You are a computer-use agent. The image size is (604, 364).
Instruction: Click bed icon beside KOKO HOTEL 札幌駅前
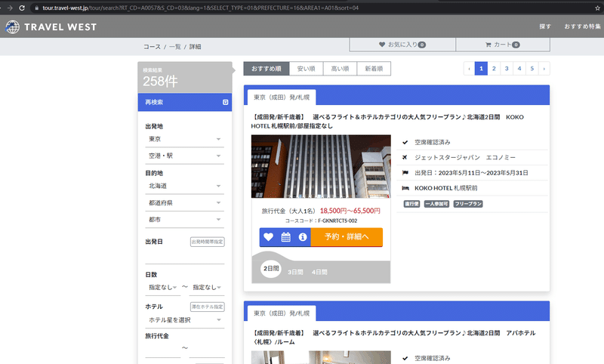405,188
